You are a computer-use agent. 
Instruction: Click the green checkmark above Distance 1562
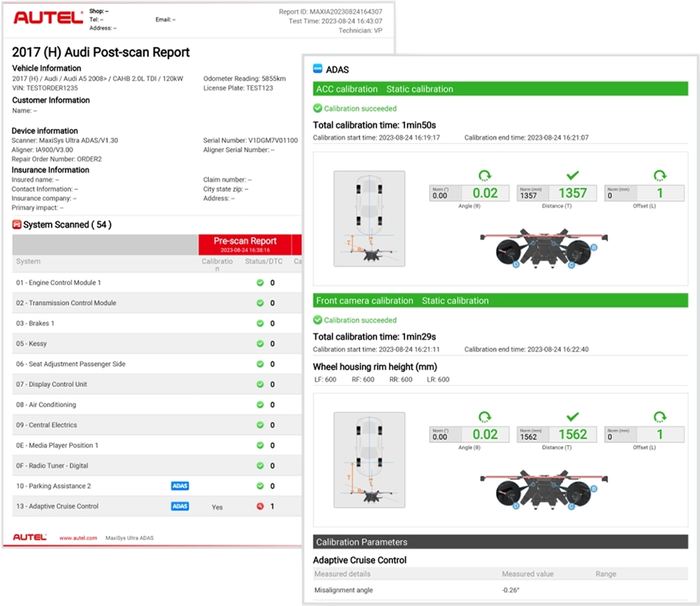tap(572, 417)
